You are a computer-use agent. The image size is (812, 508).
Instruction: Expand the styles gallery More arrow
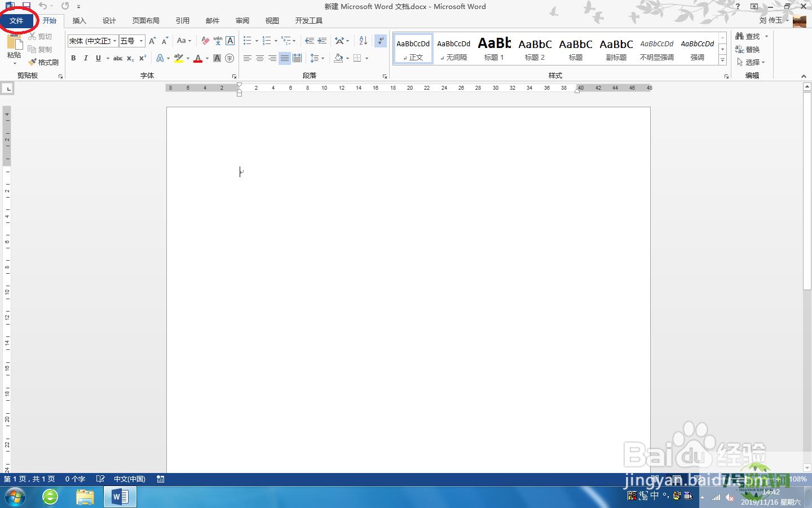click(x=722, y=60)
